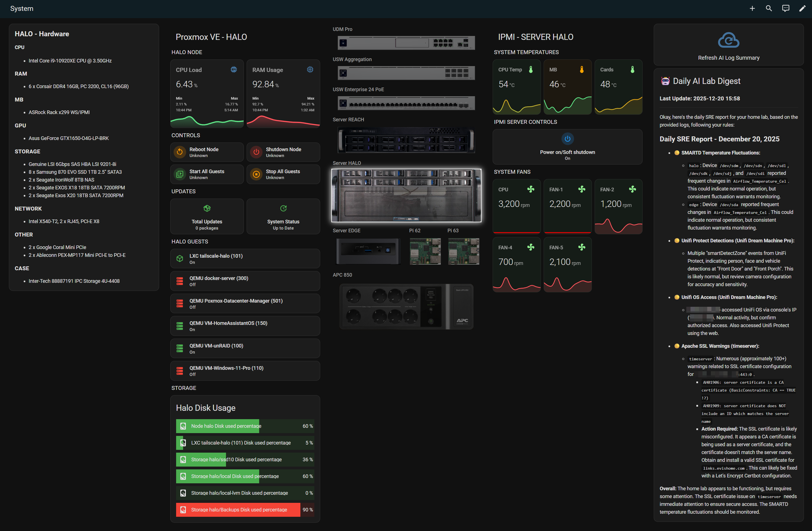Click the CPU Load chip icon
Viewport: 812px width, 531px height.
[x=234, y=70]
